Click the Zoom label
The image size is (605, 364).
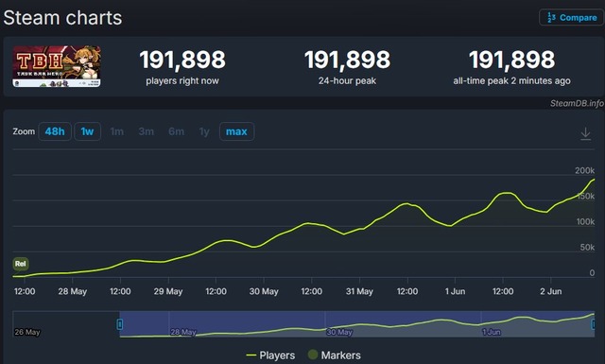24,131
